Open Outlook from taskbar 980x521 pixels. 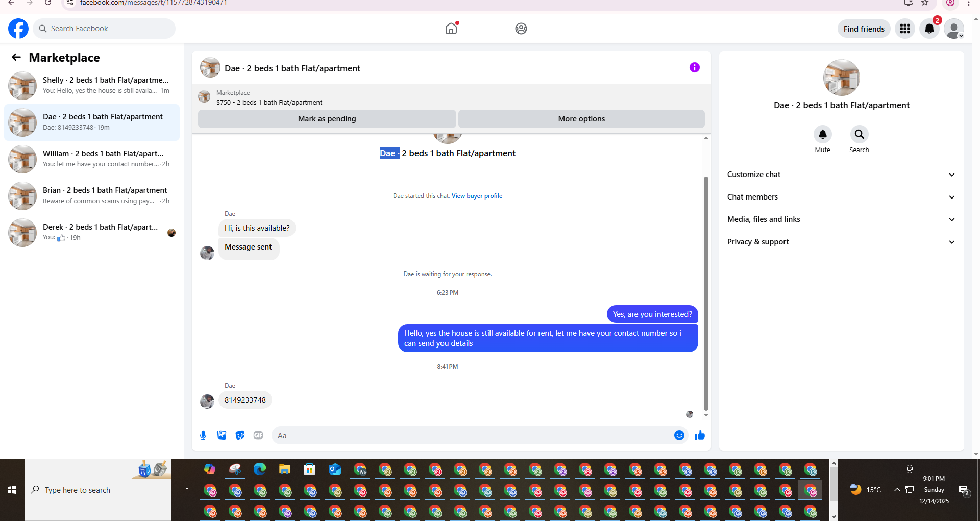click(x=335, y=469)
